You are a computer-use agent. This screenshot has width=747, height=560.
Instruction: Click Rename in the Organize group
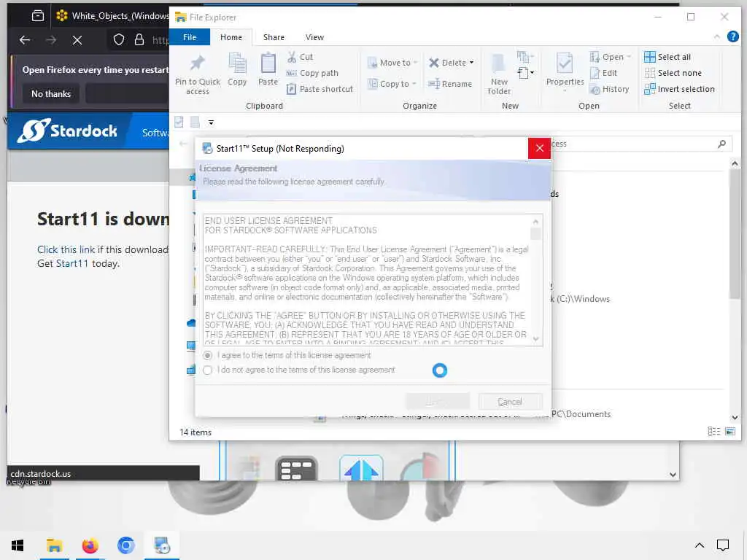click(x=450, y=84)
